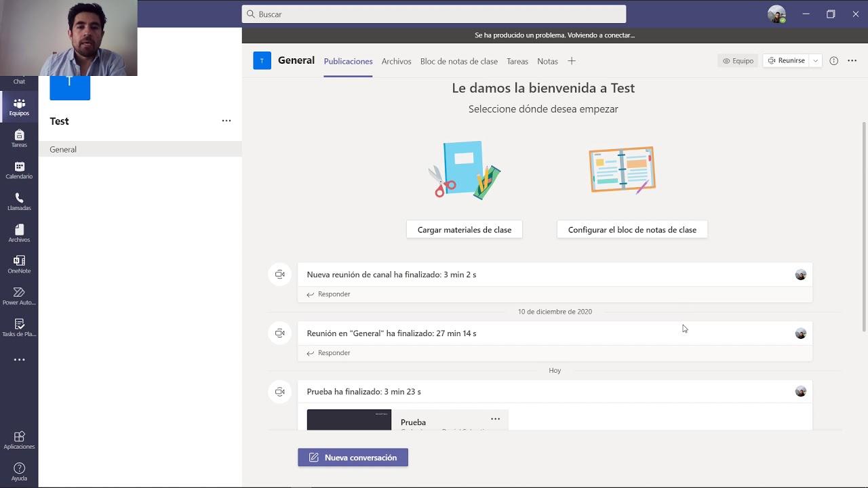868x488 pixels.
Task: Open channel info icon
Action: coord(833,60)
